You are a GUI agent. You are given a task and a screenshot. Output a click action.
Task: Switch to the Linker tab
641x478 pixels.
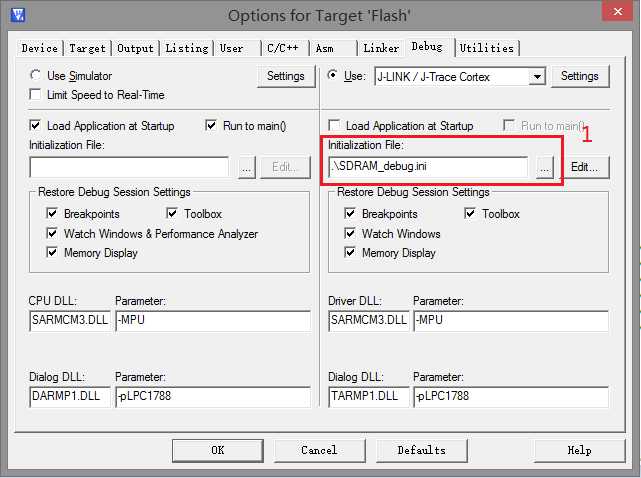[x=381, y=48]
